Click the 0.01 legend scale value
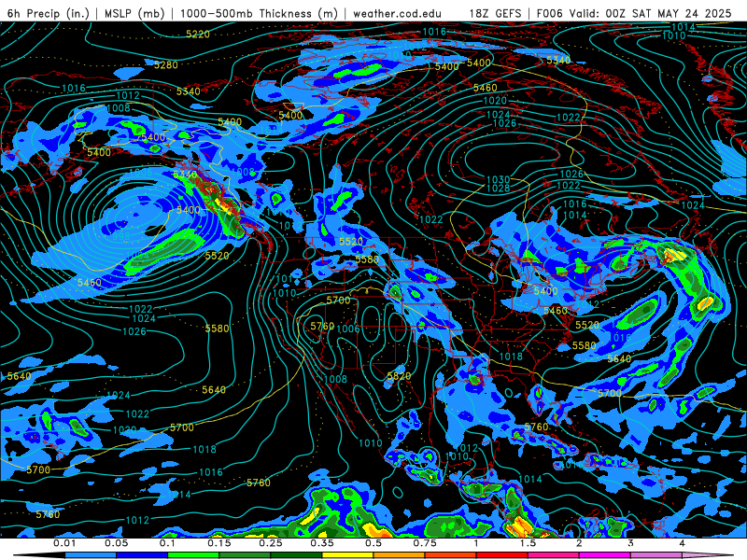Viewport: 747px width, 560px height. point(64,543)
